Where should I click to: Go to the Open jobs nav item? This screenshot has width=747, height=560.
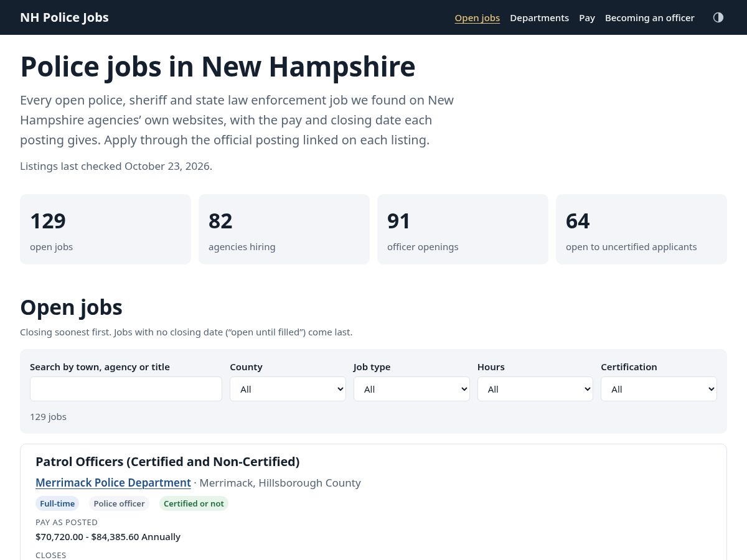[477, 18]
